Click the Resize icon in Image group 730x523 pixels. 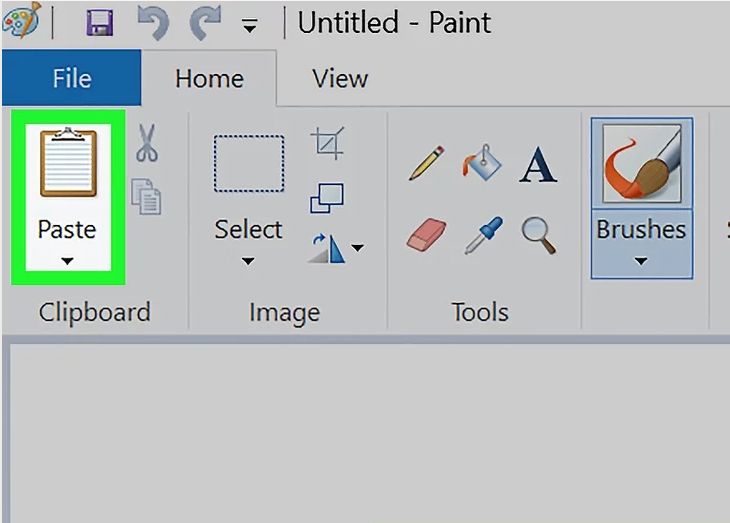(327, 198)
